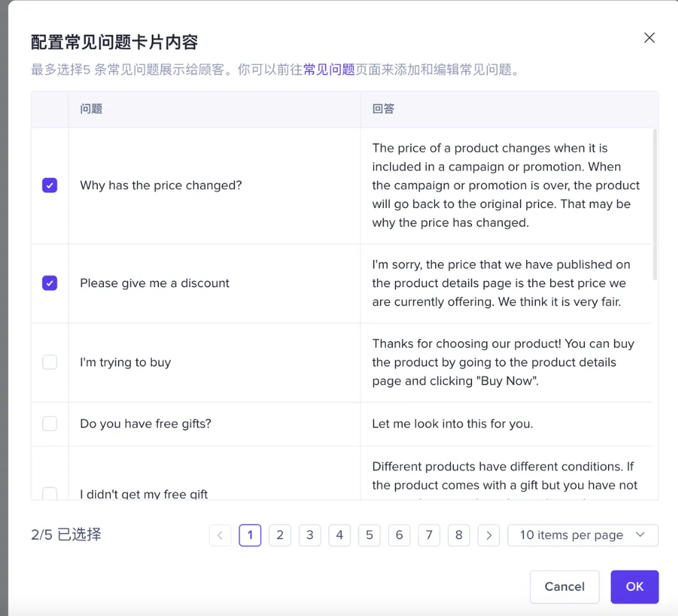Click the answer starting "Different products have different conditions"

pos(505,479)
